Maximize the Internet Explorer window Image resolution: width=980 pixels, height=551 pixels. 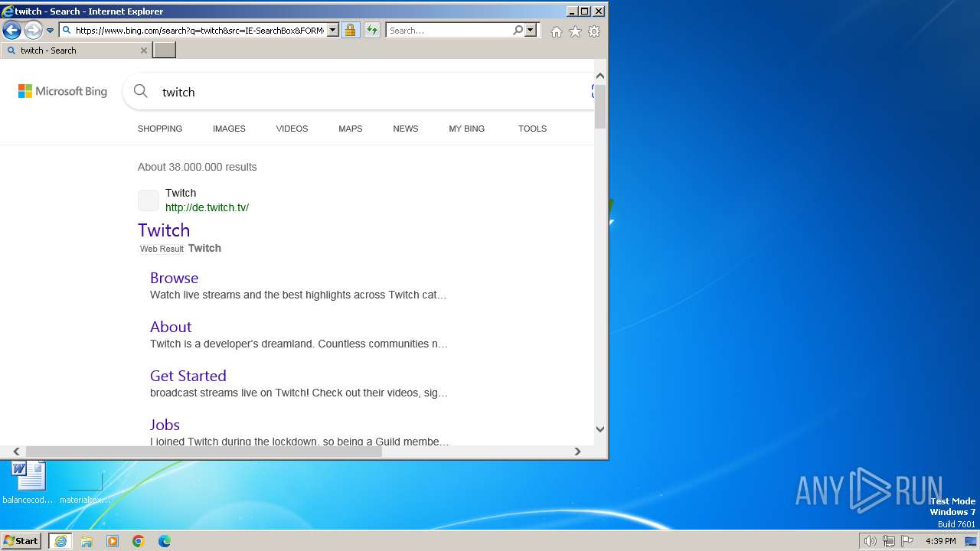point(585,11)
